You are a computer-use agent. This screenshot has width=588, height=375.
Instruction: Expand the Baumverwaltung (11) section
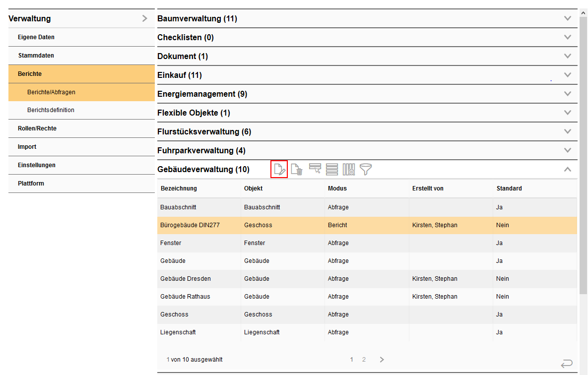568,19
